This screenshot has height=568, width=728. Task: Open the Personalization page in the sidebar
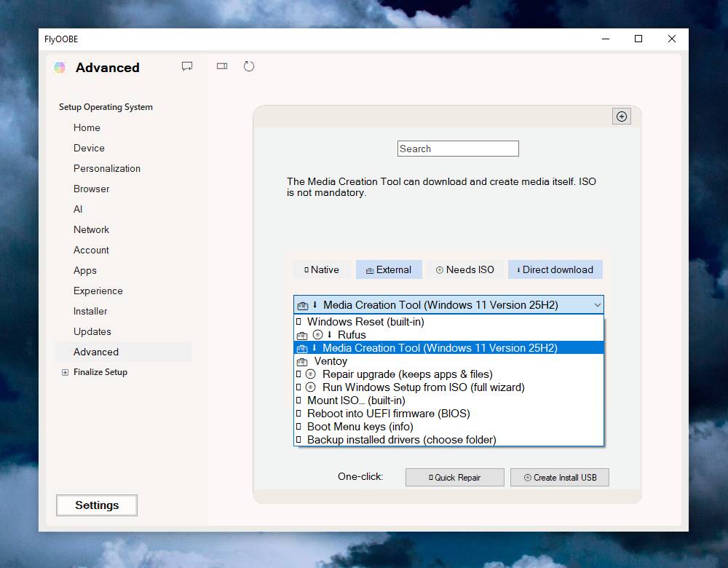click(107, 168)
